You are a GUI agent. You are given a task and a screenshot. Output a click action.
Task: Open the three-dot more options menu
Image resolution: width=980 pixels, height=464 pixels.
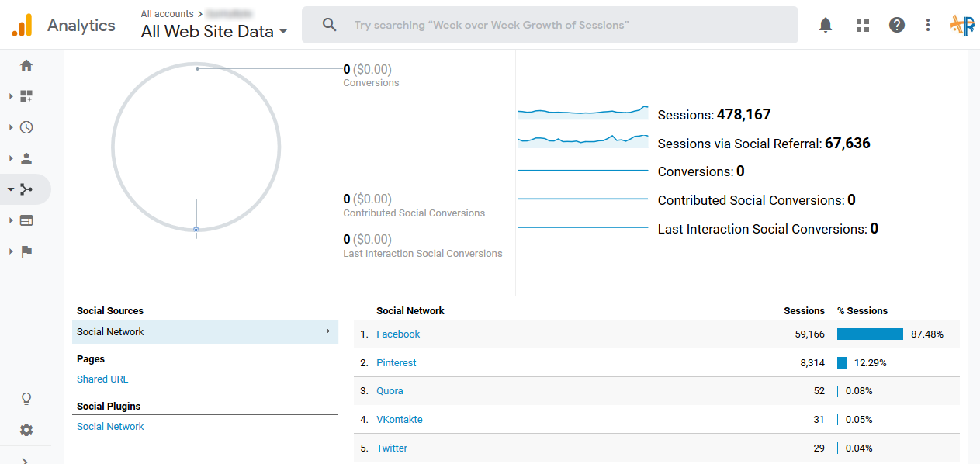coord(928,25)
